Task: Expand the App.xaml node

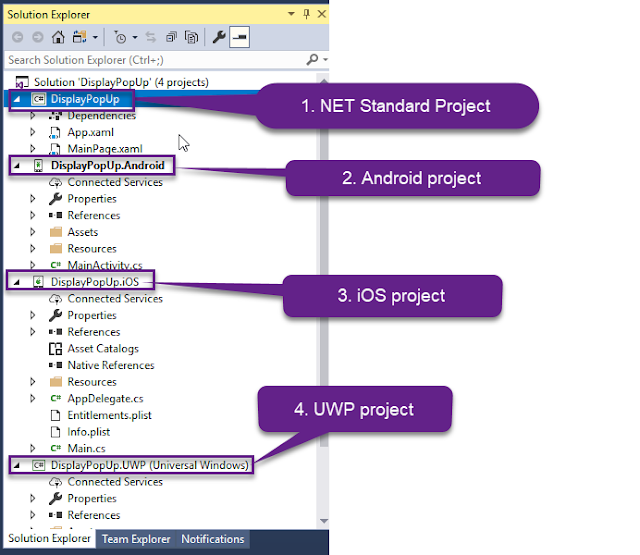Action: pyautogui.click(x=33, y=132)
